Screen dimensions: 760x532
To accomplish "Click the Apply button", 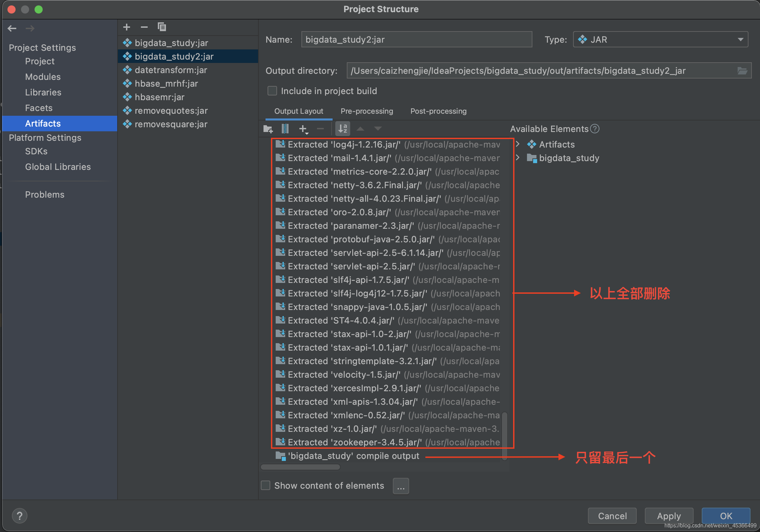I will (669, 516).
